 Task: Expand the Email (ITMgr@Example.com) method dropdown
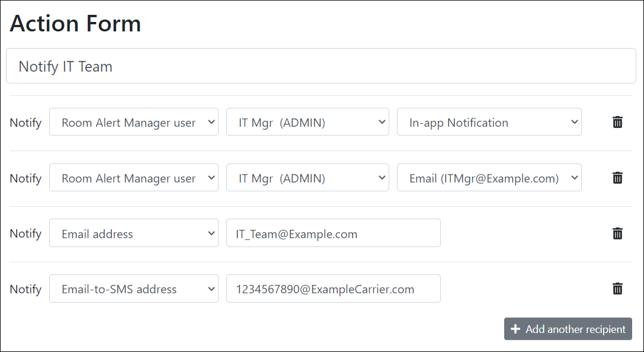pos(489,178)
